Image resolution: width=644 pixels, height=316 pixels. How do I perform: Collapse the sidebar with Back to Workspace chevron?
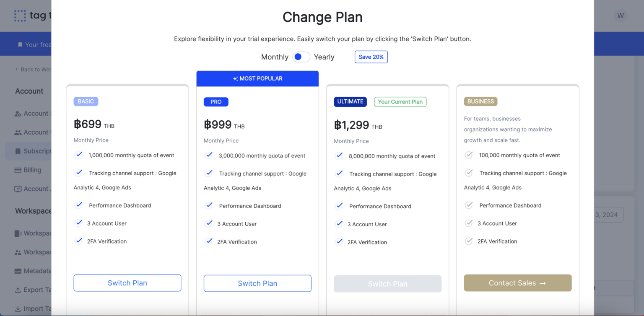[16, 69]
